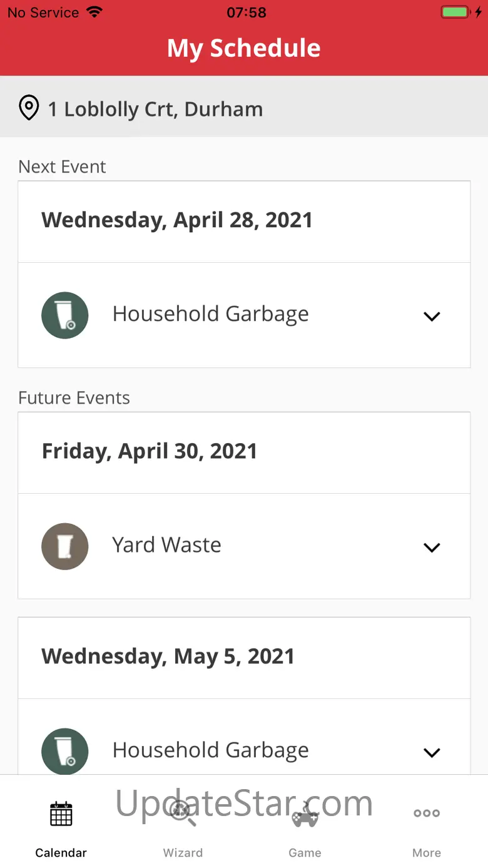Select Wednesday, May 5, 2021 date header

[x=168, y=656]
